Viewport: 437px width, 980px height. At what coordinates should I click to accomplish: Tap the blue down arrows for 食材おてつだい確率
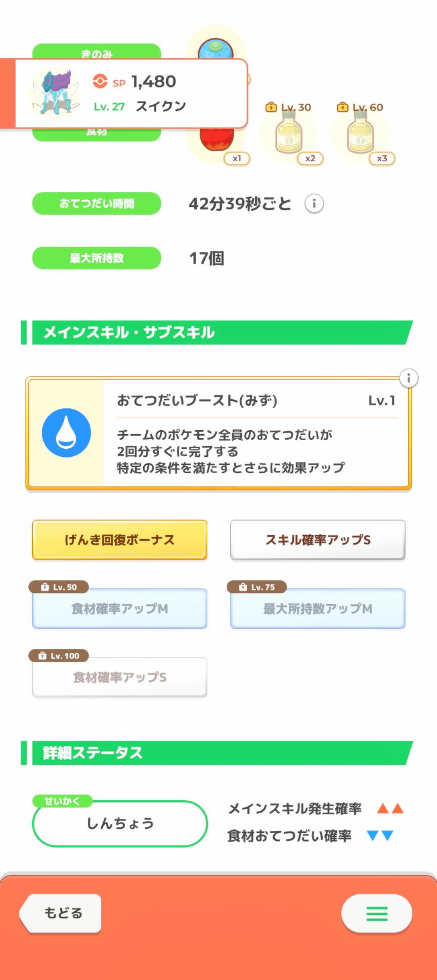tap(380, 836)
